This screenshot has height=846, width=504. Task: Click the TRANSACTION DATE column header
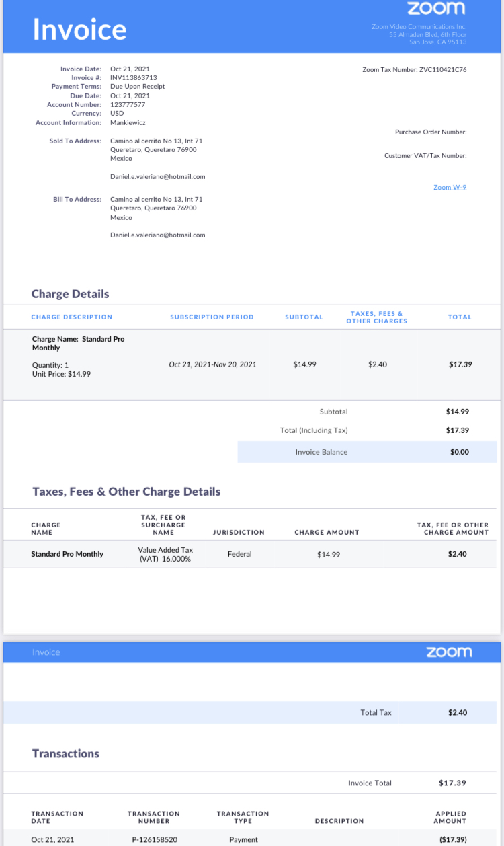pos(57,817)
